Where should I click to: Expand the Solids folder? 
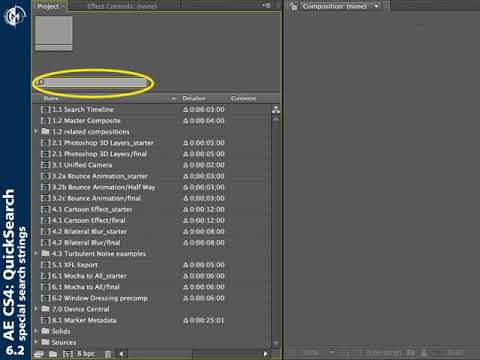(x=36, y=331)
